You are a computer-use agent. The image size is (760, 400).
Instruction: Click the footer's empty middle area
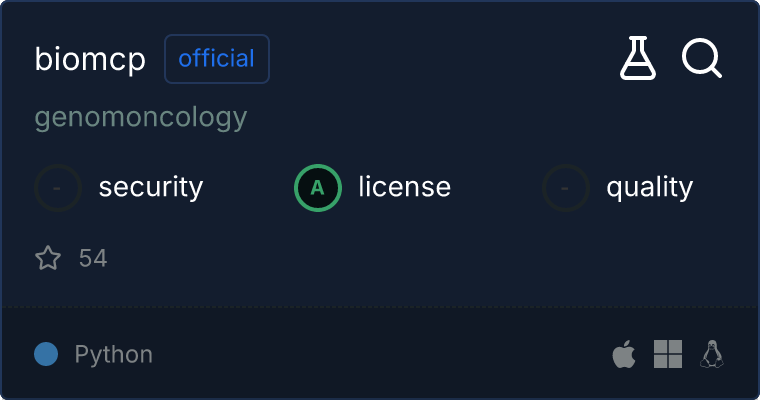tap(380, 354)
